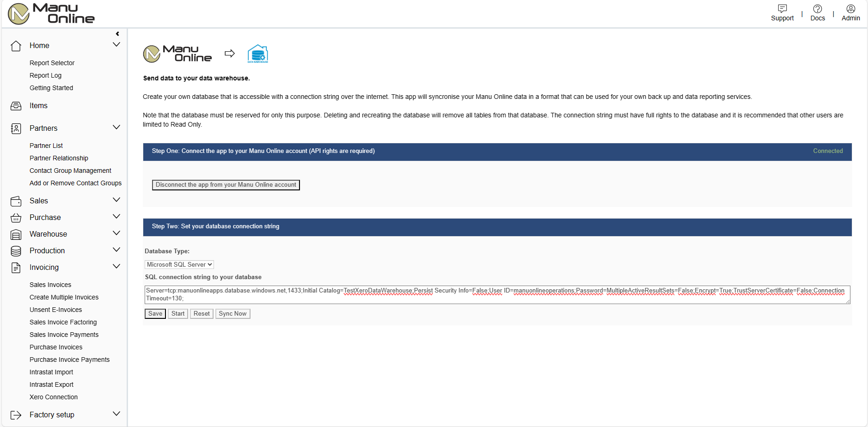Screen dimensions: 868x427
Task: Click the Data Warehouse icon
Action: [257, 54]
